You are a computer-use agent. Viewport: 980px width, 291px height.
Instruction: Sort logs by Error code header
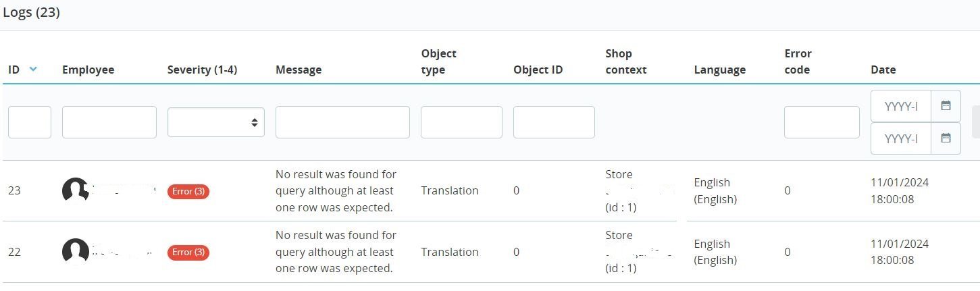point(798,61)
